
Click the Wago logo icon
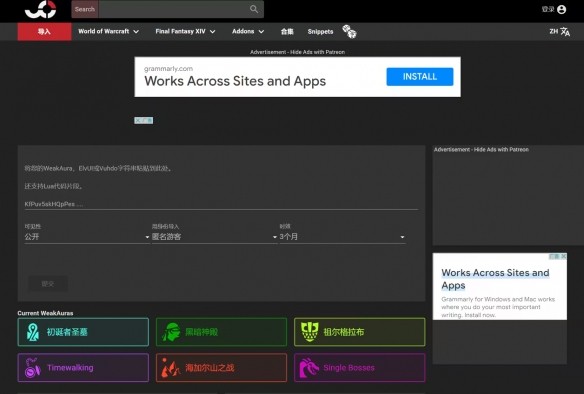40,9
